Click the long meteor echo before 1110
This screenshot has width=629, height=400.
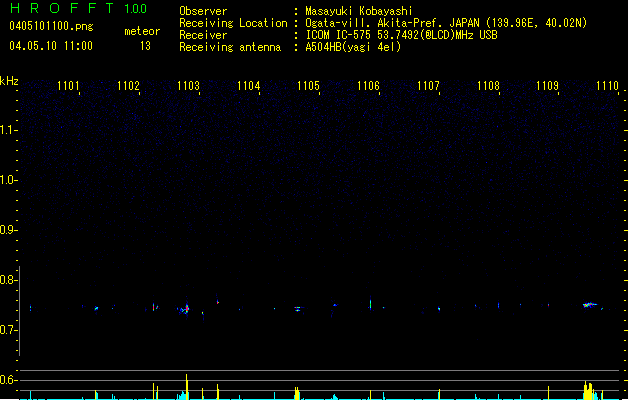[x=590, y=305]
